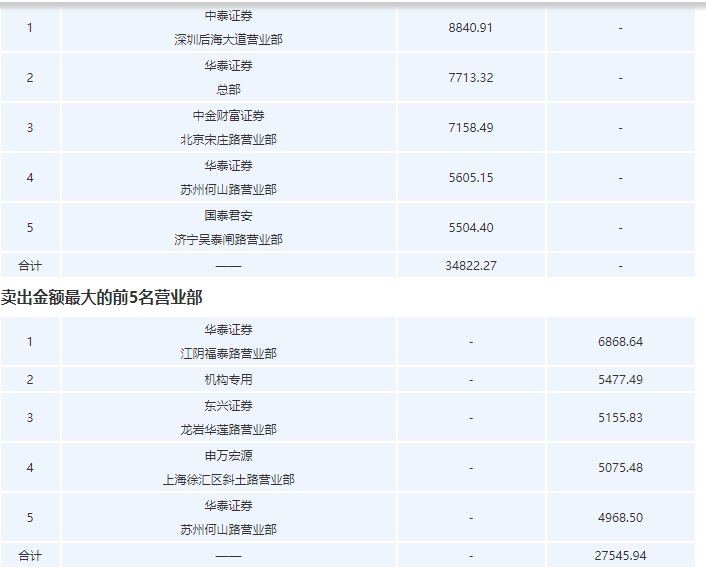Image resolution: width=706 pixels, height=573 pixels.
Task: Select buy amount 5504.40
Action: click(x=471, y=228)
